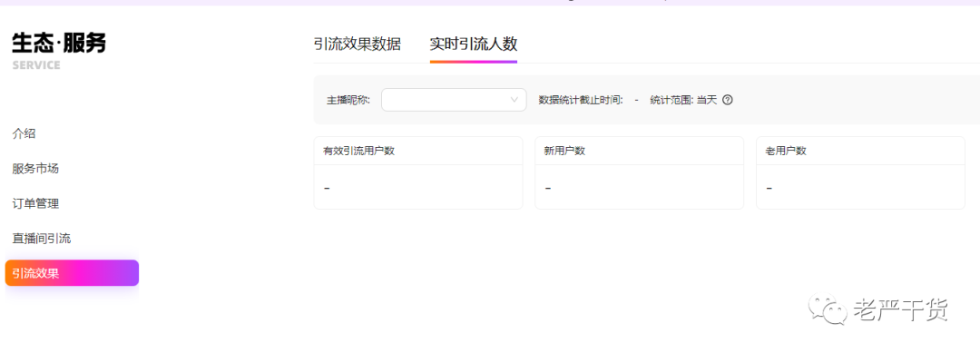Click the SERVICE subtitle under the logo
The width and height of the screenshot is (980, 353).
click(36, 65)
